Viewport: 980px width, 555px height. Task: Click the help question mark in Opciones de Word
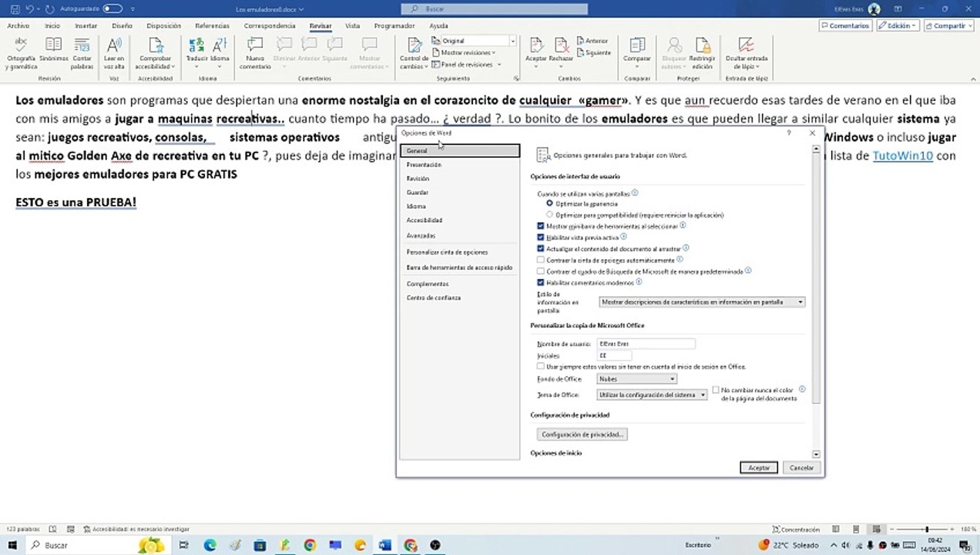coord(788,133)
